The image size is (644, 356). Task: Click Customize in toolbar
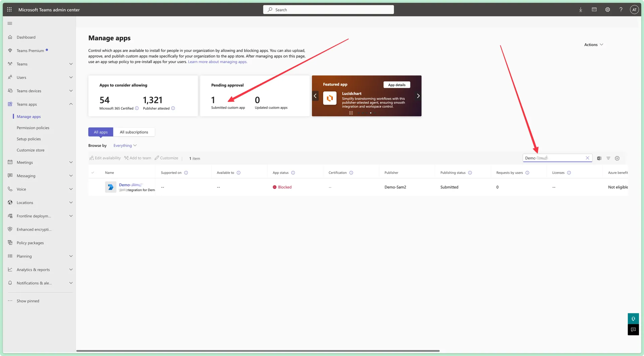(166, 158)
